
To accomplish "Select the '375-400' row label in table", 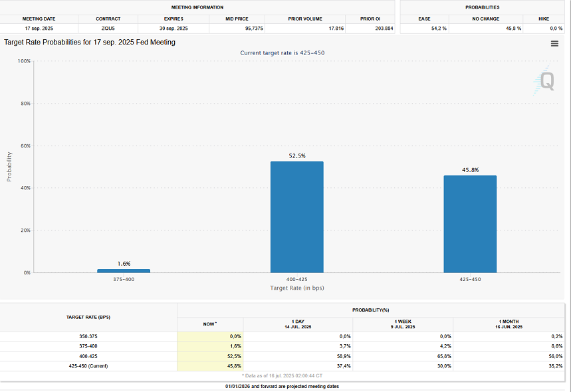I will (88, 347).
